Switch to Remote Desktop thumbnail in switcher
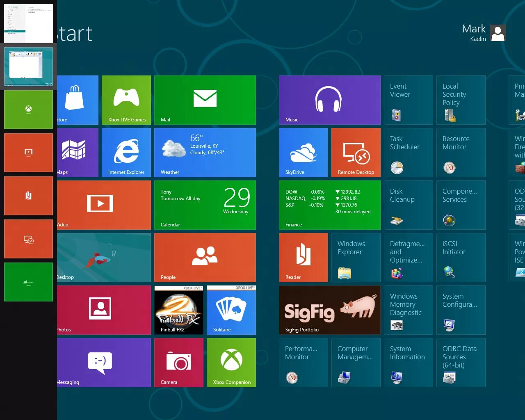Screen dimensions: 525x420 point(28,239)
